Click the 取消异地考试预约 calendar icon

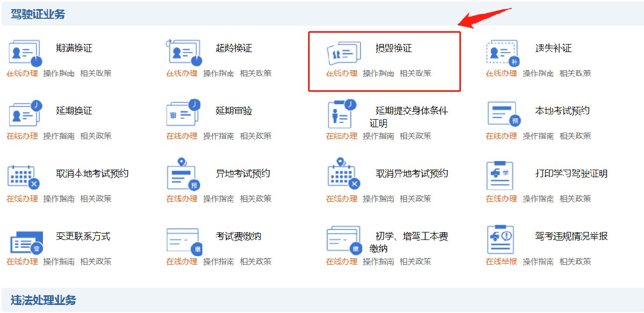(x=343, y=174)
